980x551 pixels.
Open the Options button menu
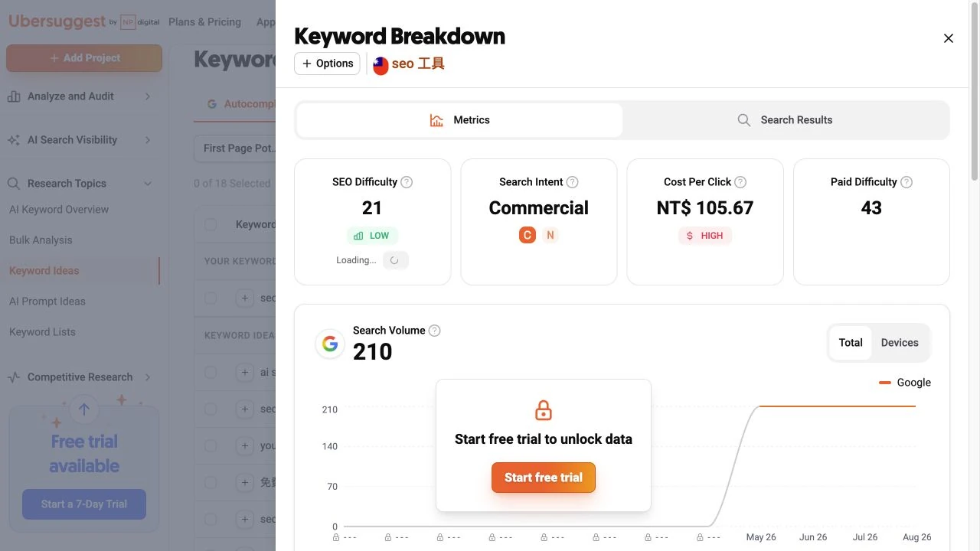(x=327, y=64)
